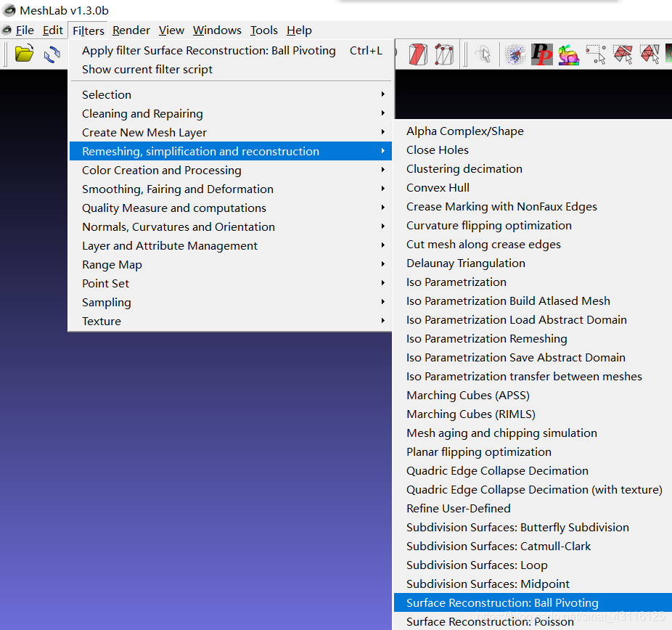Select Marching Cubes (APSS) filter

click(467, 395)
